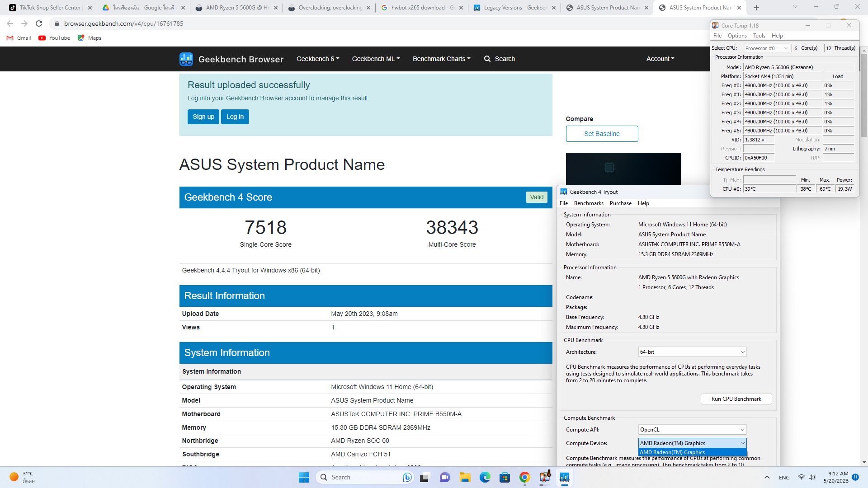Open the Select CPU Processor #0 dropdown
Screen dimensions: 868x488
tap(766, 48)
